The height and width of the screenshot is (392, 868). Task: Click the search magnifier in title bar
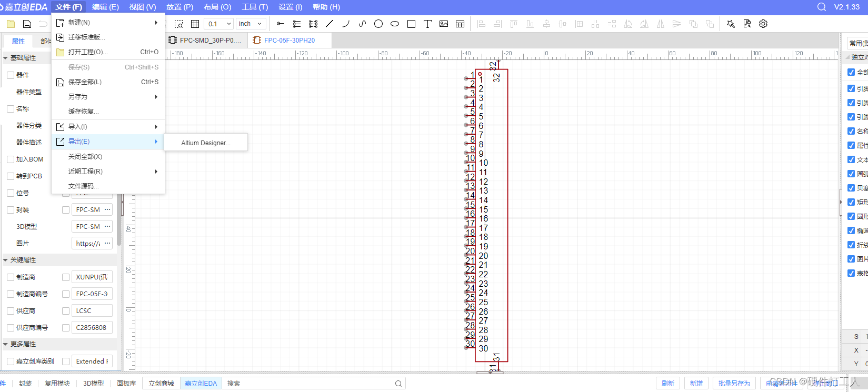pos(822,7)
